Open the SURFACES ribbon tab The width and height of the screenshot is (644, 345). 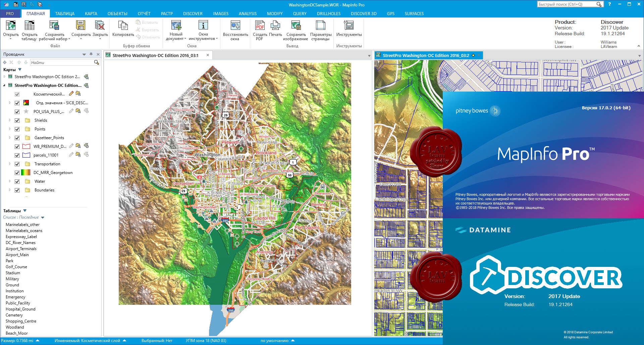pos(414,14)
